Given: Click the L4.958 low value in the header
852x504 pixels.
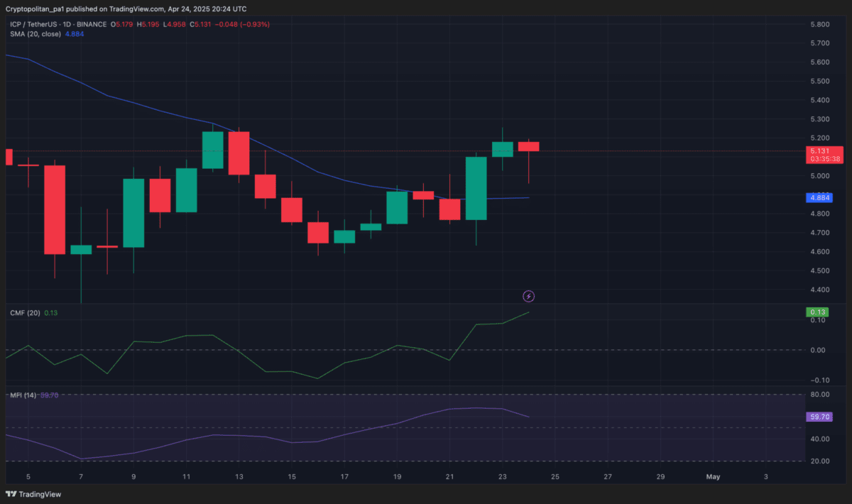Looking at the screenshot, I should tap(174, 24).
